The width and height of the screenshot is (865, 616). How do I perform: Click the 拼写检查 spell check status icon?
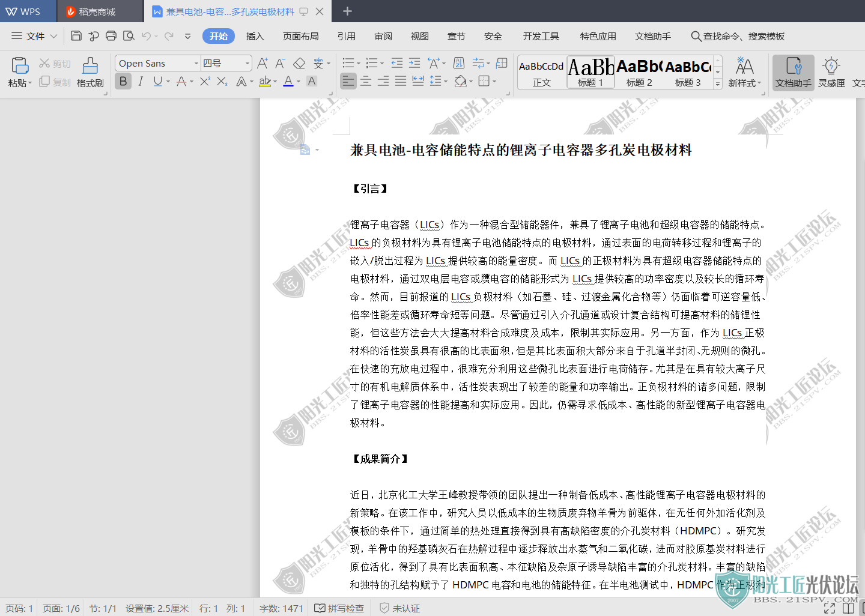click(x=339, y=608)
